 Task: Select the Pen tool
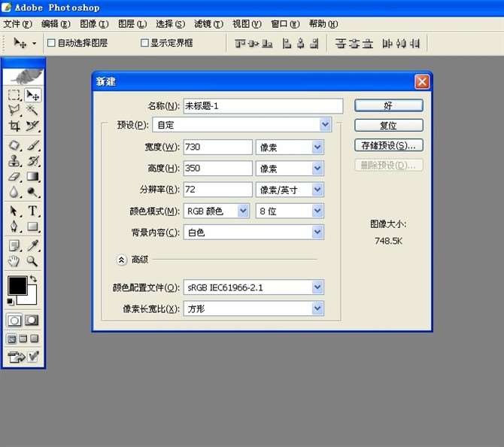tap(14, 227)
